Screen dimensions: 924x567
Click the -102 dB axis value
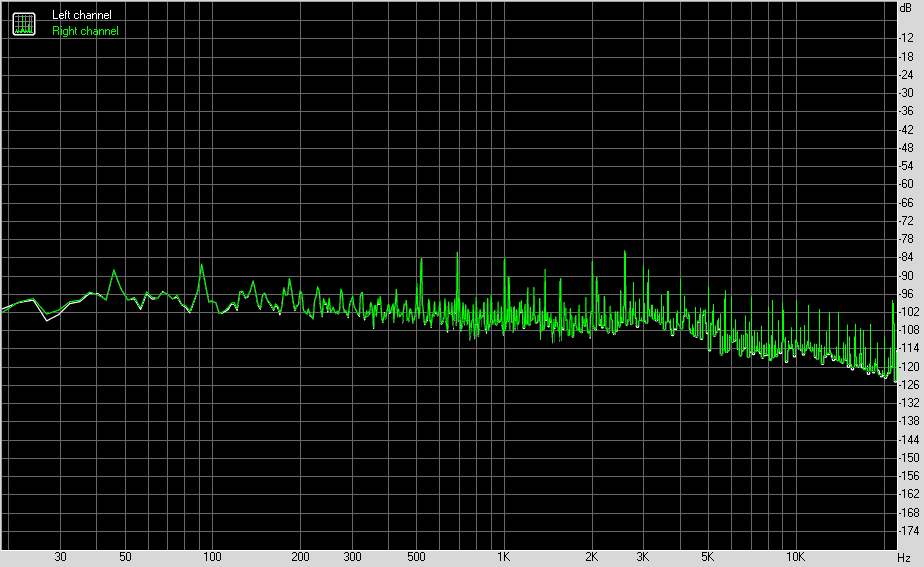(x=908, y=312)
